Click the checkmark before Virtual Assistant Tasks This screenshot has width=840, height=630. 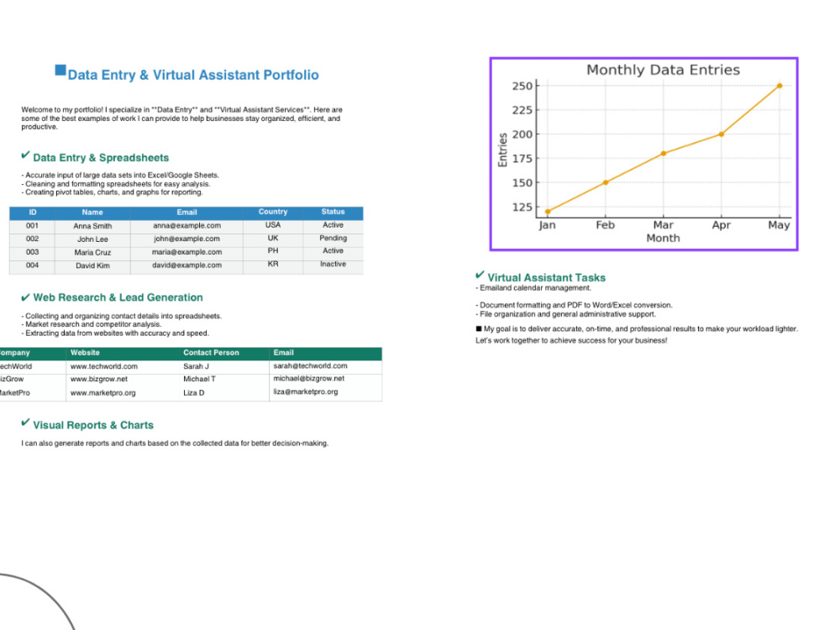click(480, 275)
